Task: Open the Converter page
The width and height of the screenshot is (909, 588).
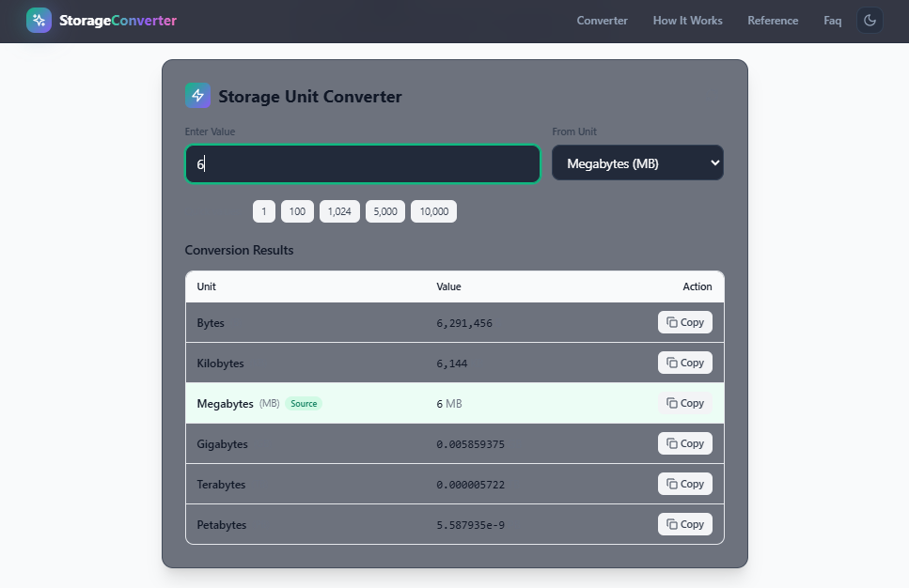Action: coord(602,20)
